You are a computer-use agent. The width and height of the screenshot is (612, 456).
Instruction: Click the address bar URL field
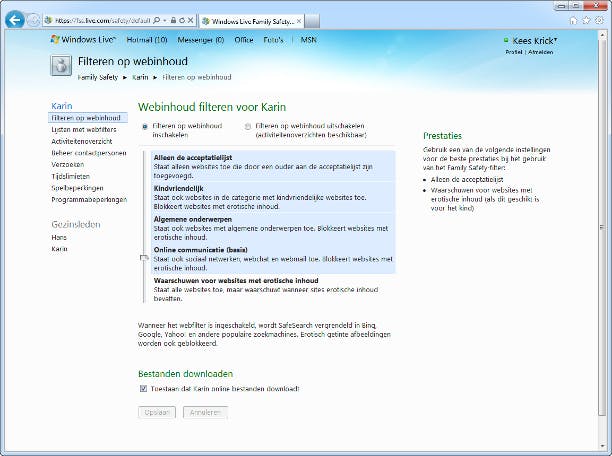(102, 20)
